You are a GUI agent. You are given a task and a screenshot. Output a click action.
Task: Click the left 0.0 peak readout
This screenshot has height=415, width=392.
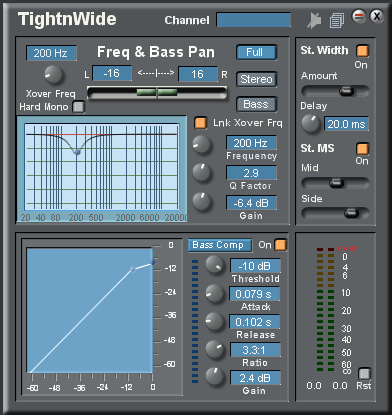[x=314, y=386]
